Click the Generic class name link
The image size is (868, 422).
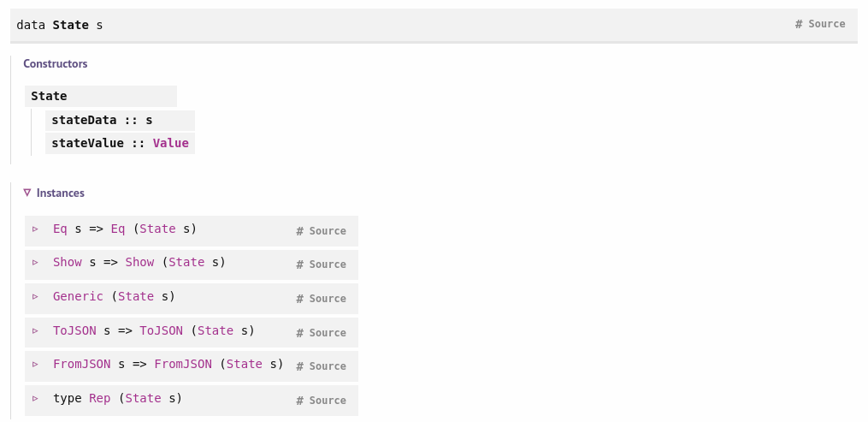click(78, 296)
